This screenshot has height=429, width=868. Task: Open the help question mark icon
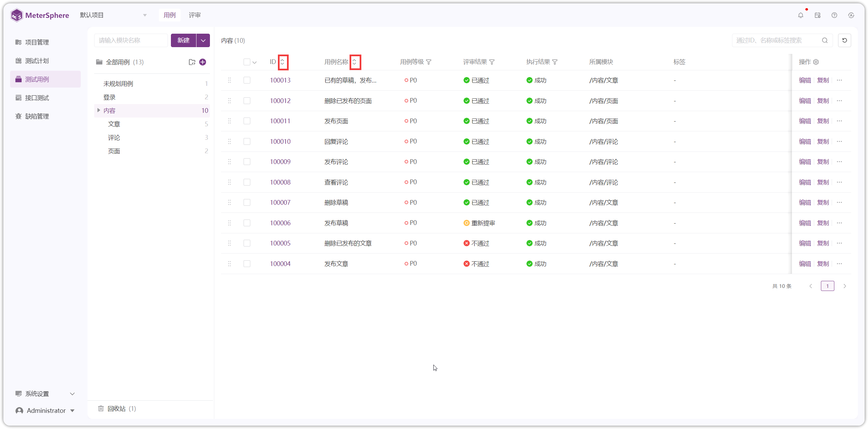[x=834, y=15]
